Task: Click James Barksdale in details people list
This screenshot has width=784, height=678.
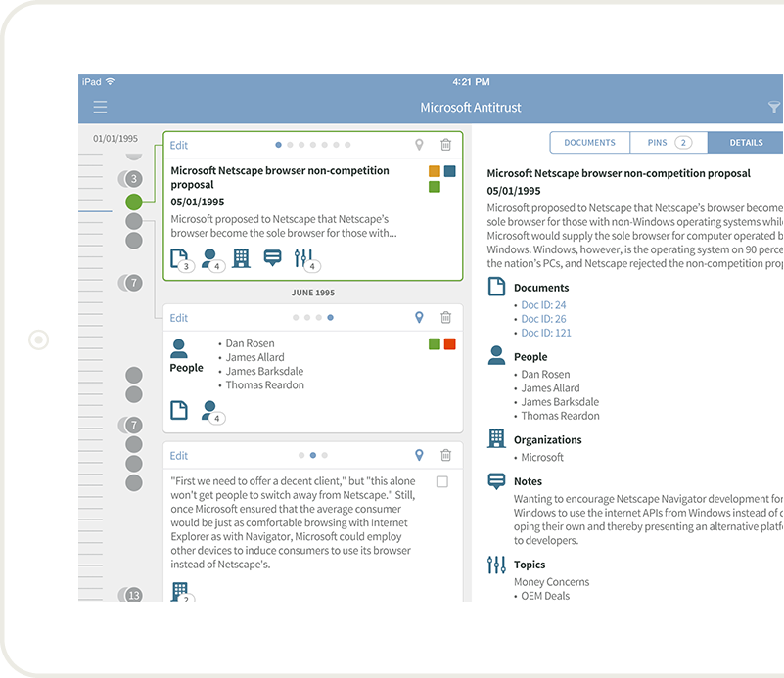Action: [x=560, y=402]
